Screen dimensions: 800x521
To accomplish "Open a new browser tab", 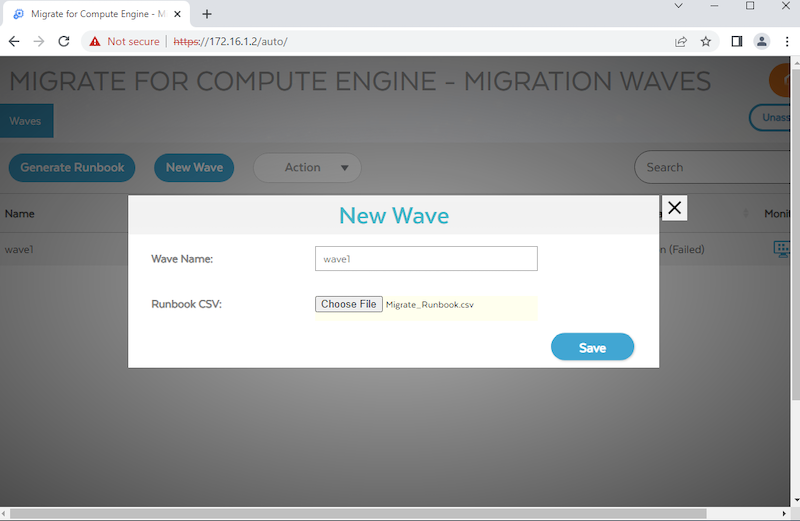I will pos(207,14).
